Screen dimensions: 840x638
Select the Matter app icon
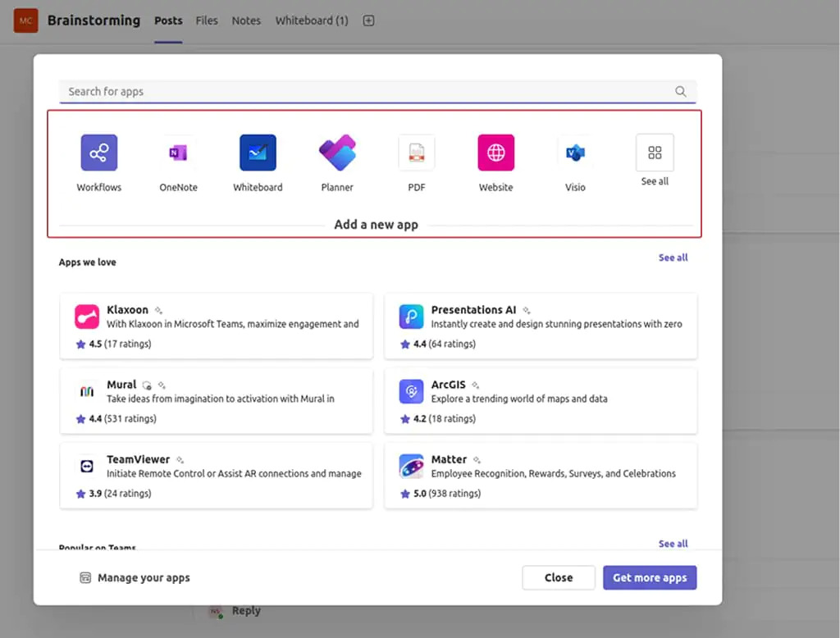[x=411, y=466]
